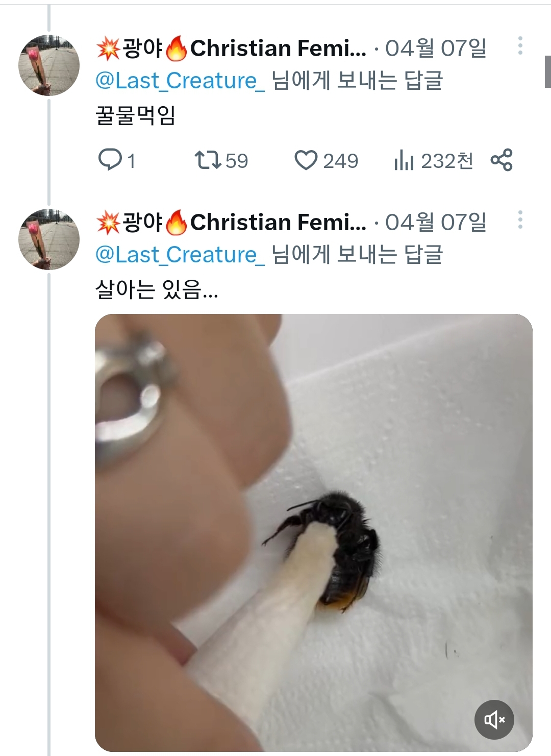Open first tweet's profile avatar
The height and width of the screenshot is (756, 551).
49,65
